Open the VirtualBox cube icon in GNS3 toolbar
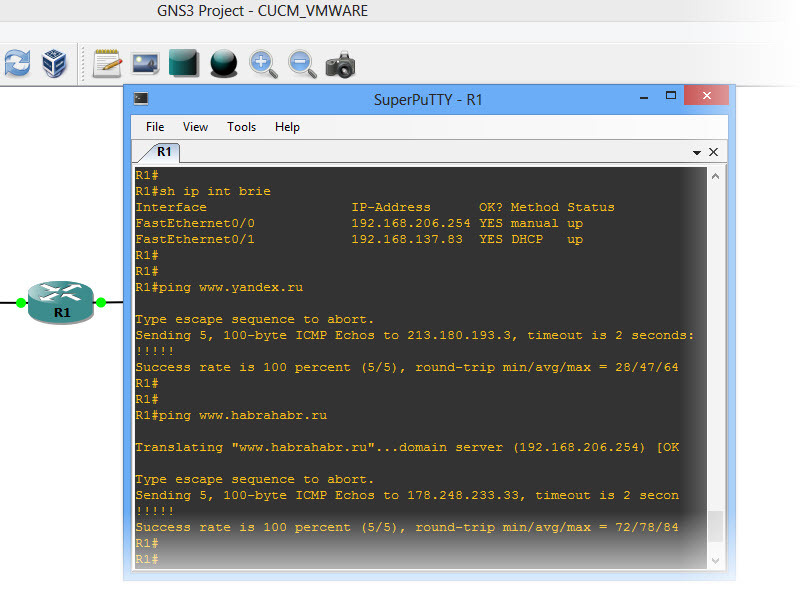The width and height of the screenshot is (800, 602). (54, 64)
